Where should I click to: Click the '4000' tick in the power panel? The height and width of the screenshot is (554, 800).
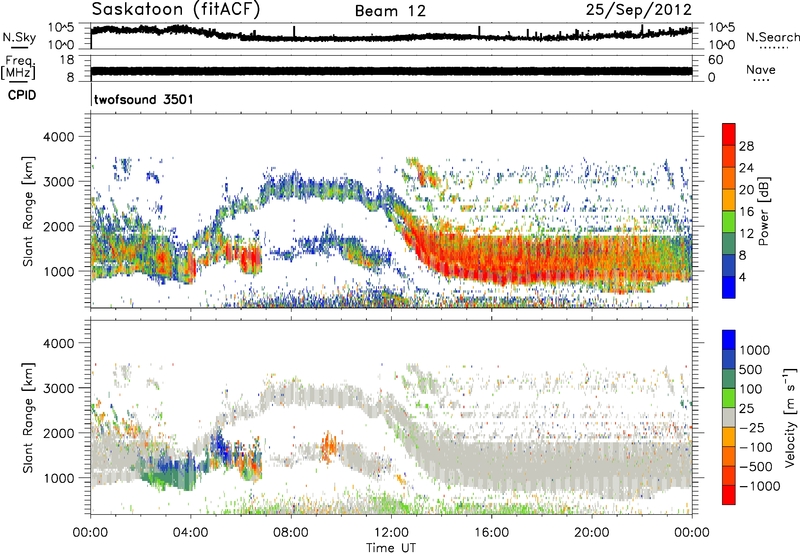(58, 137)
